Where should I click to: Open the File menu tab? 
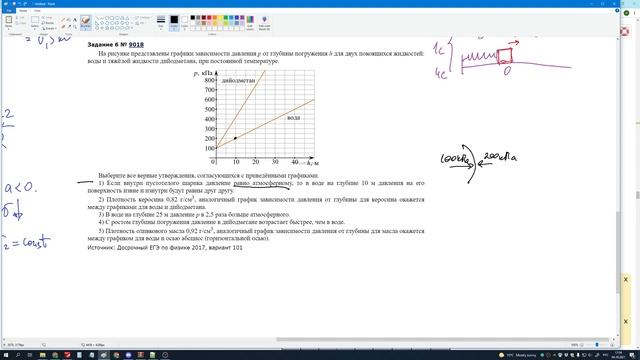point(9,11)
